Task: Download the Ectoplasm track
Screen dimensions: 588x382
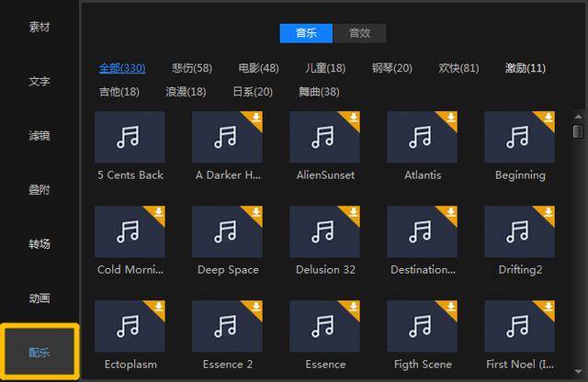Action: [x=158, y=307]
